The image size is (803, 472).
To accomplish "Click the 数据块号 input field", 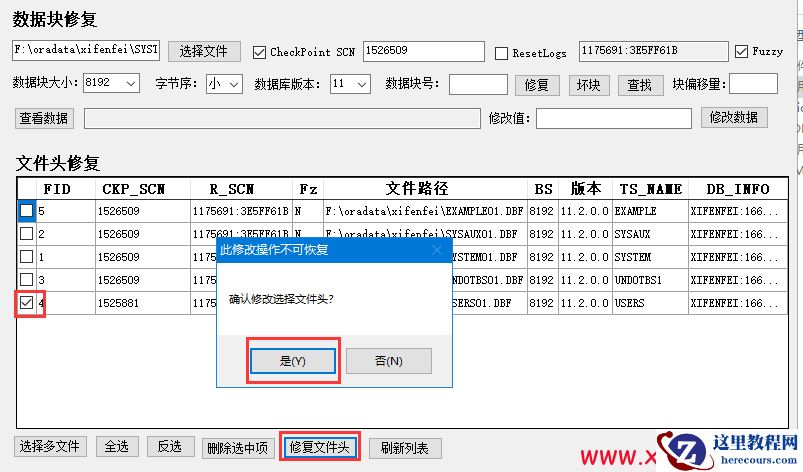I will click(478, 84).
